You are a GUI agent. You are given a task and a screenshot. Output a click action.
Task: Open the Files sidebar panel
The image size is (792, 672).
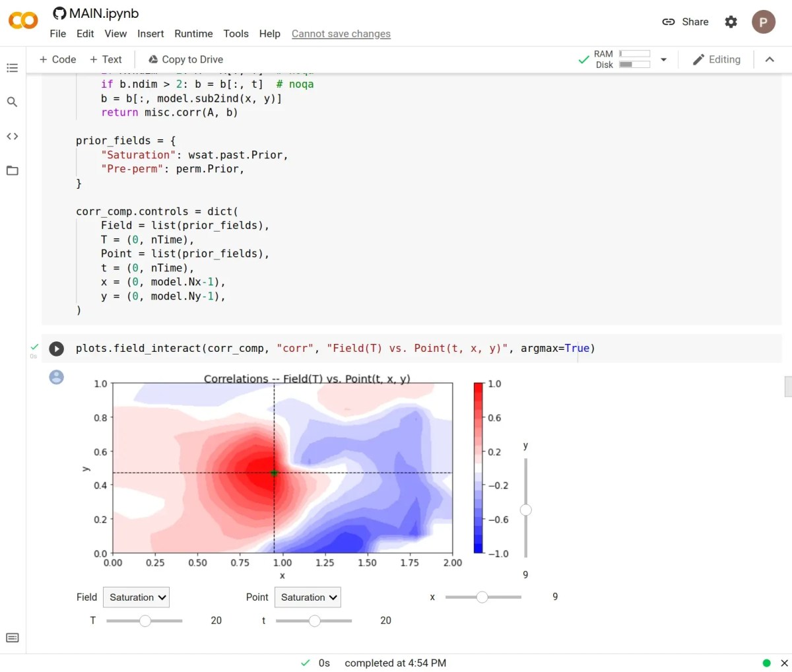12,170
